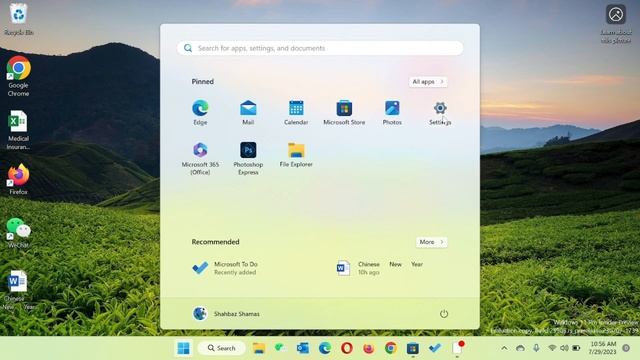Launch Chrome from the taskbar
Viewport: 640px width, 360px height.
(x=391, y=348)
